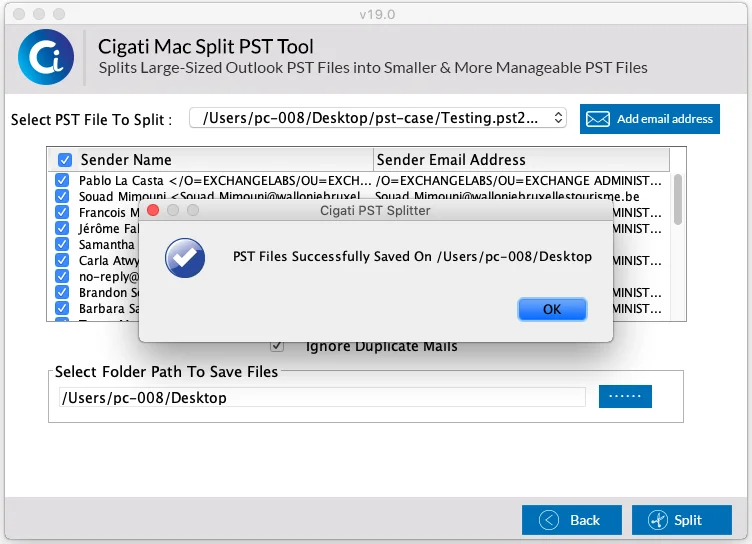Uncheck the Souad Mimouni row checkbox
This screenshot has height=544, width=752.
click(61, 196)
